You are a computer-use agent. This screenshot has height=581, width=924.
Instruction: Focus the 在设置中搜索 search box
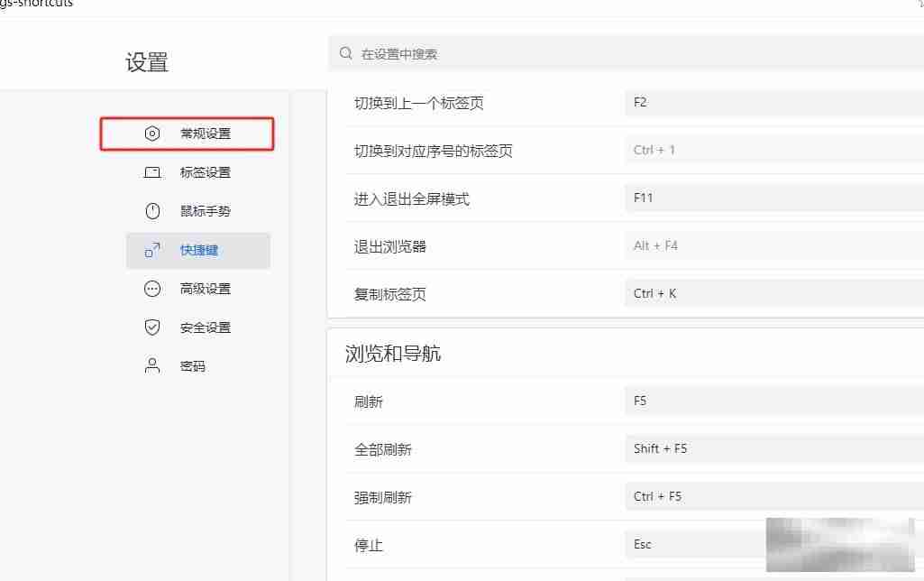click(626, 53)
